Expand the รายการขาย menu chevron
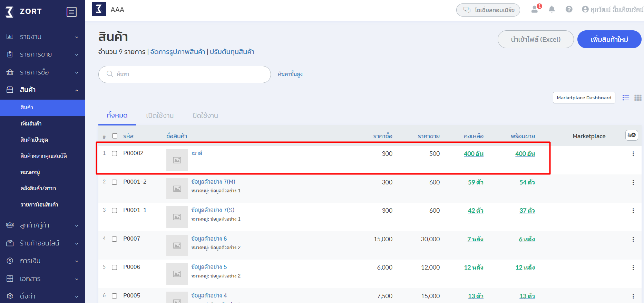 [x=77, y=55]
